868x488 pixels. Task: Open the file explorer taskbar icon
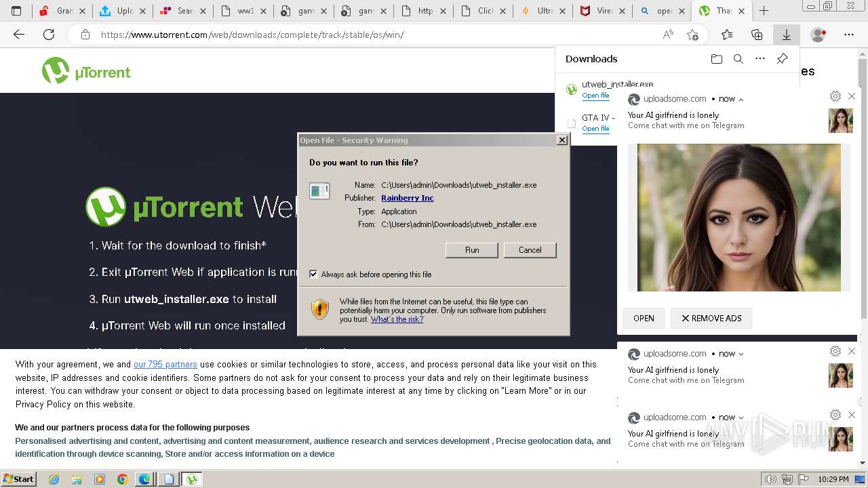77,479
